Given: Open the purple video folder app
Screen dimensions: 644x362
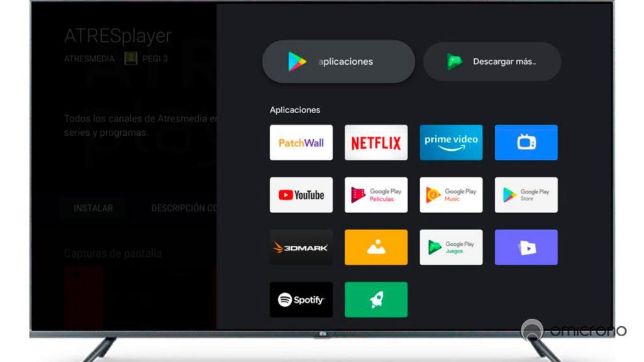Looking at the screenshot, I should point(526,247).
